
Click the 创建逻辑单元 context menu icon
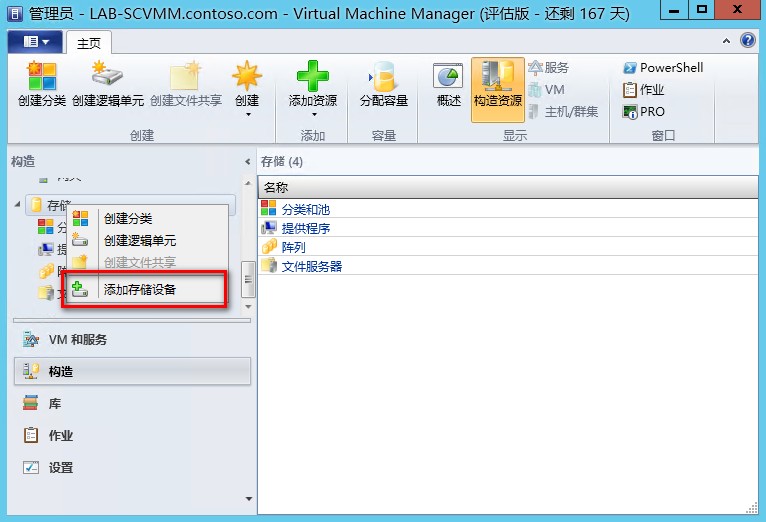point(80,240)
